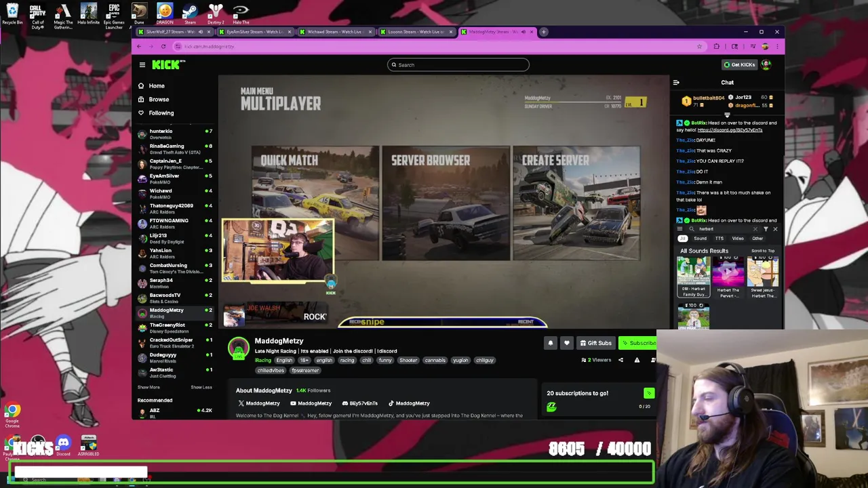This screenshot has width=868, height=488.
Task: Click the Gift Subs button
Action: [x=595, y=343]
